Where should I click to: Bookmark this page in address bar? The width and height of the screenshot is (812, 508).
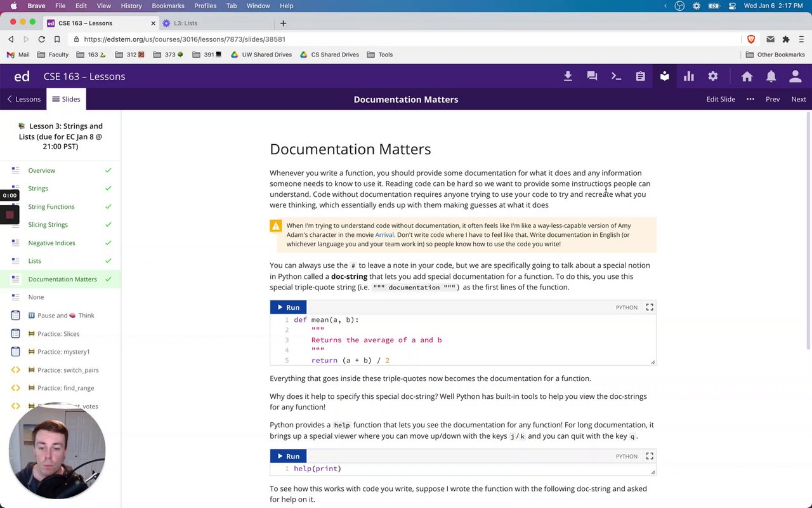point(56,39)
